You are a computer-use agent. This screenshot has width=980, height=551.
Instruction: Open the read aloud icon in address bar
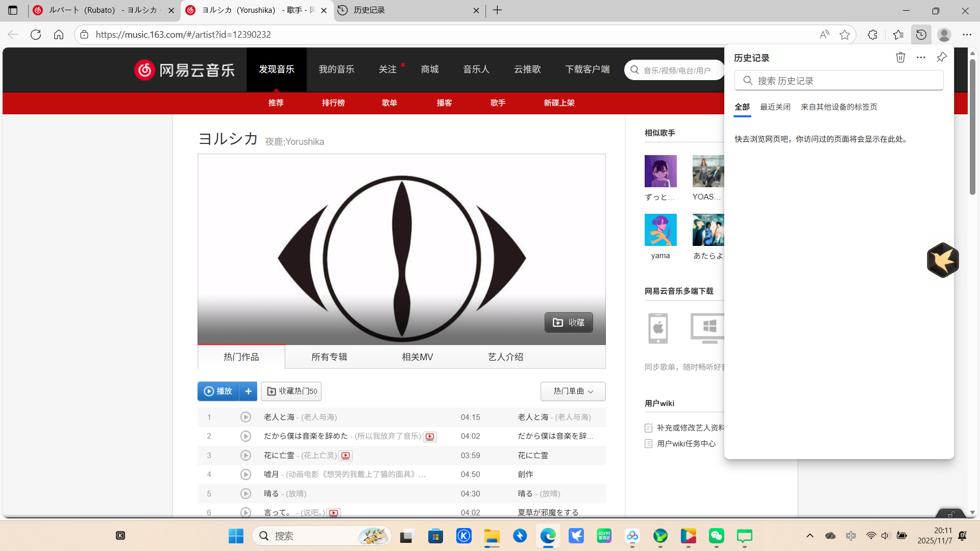pos(824,35)
